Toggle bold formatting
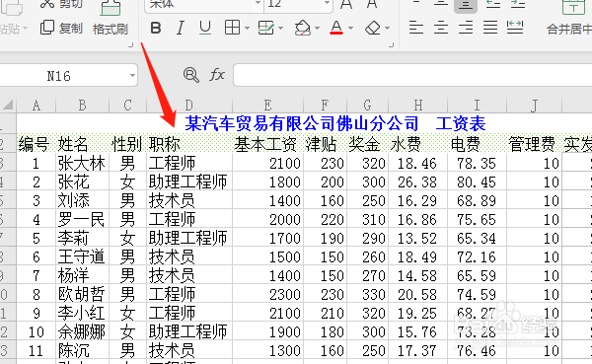Viewport: 592px width, 364px height. point(156,28)
